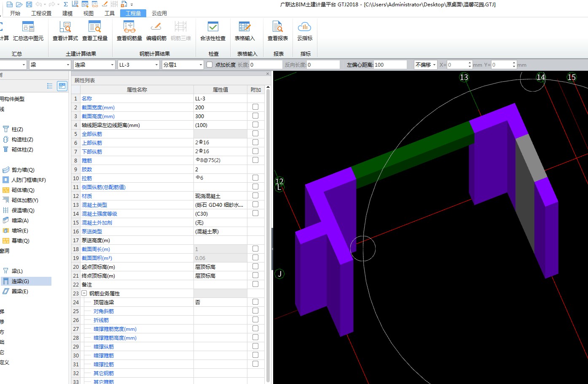Click the 对角斜筋 property link
The width and height of the screenshot is (588, 384).
(104, 311)
